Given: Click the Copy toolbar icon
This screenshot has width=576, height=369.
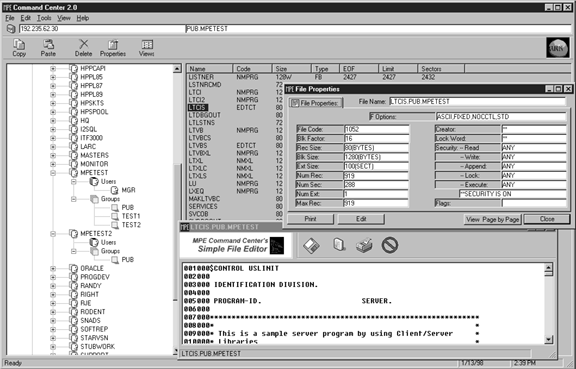Looking at the screenshot, I should pos(19,44).
